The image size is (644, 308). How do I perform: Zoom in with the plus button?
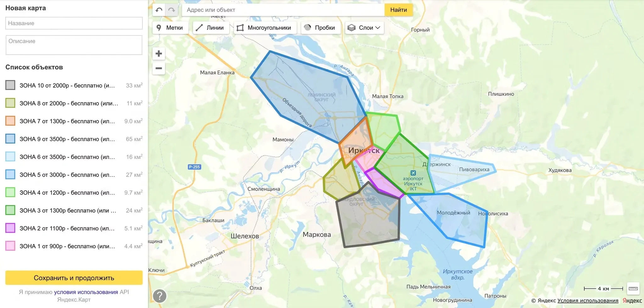[x=159, y=54]
